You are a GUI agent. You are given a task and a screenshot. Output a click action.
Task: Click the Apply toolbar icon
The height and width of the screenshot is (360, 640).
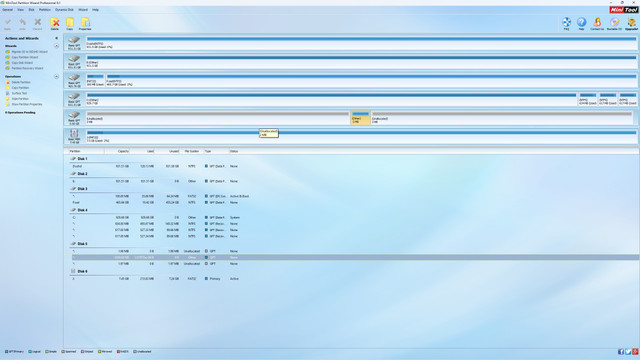7,24
